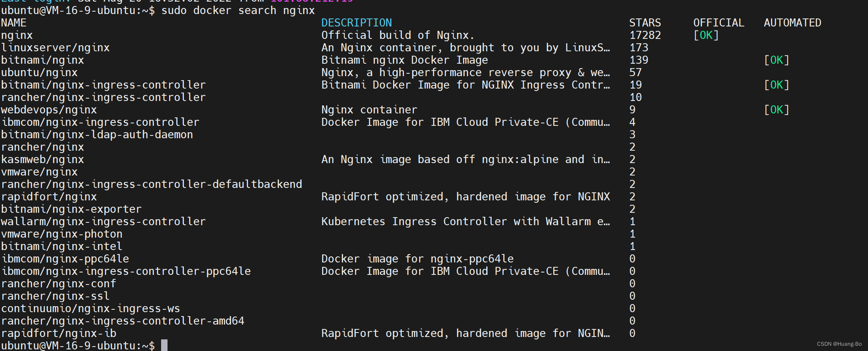Screen dimensions: 868x351
Task: Select 'ibmcom/nginx-ingress-controller-ppc64le' name
Action: point(126,271)
